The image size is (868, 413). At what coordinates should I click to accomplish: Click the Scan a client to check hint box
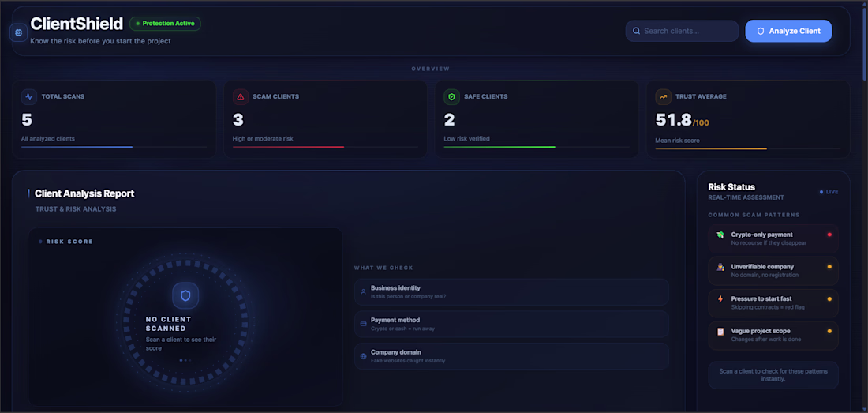tap(773, 375)
